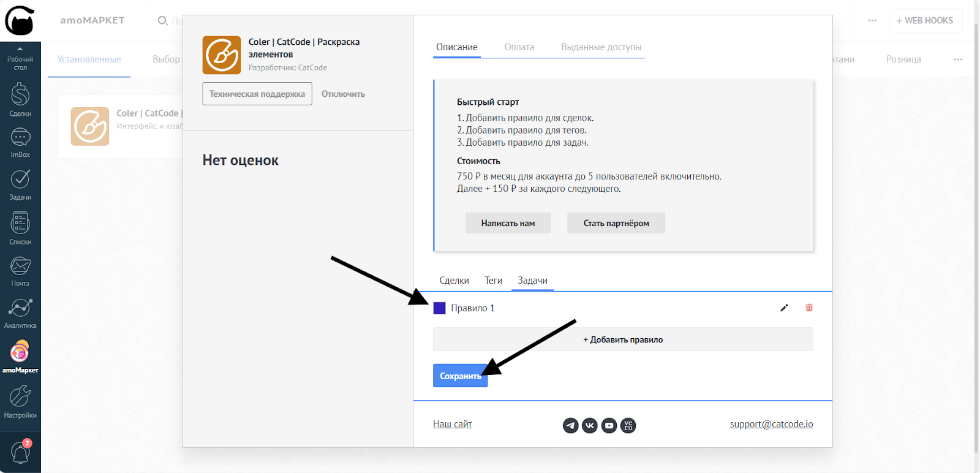Open the Аналитика sidebar section
This screenshot has height=473, width=980.
[20, 312]
